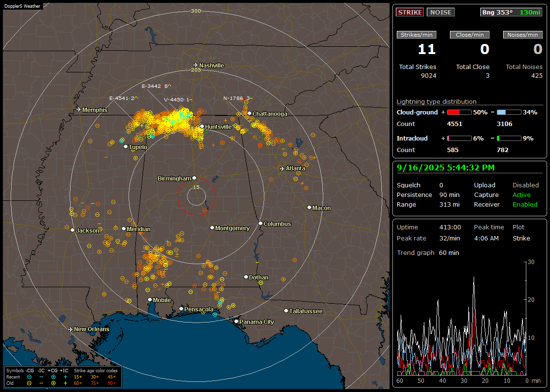550x392 pixels.
Task: Click the Receiver status Enabled
Action: click(x=525, y=205)
